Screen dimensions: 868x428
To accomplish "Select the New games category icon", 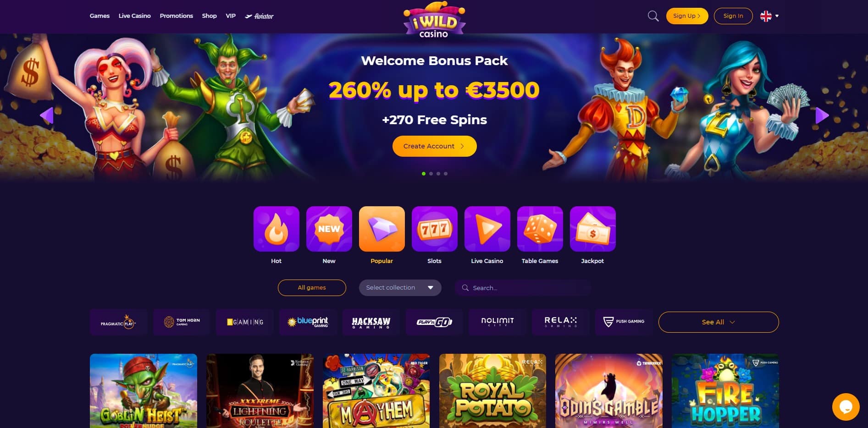I will pyautogui.click(x=329, y=229).
